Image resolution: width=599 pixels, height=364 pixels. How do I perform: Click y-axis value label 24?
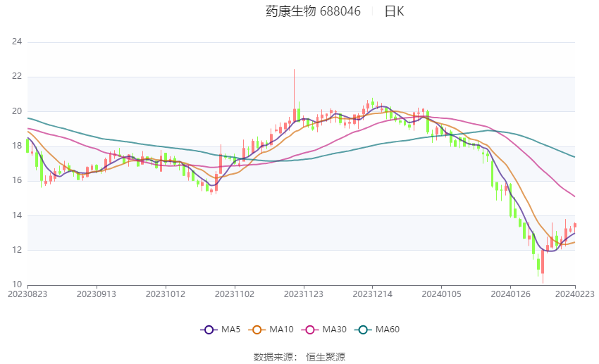[x=17, y=42]
